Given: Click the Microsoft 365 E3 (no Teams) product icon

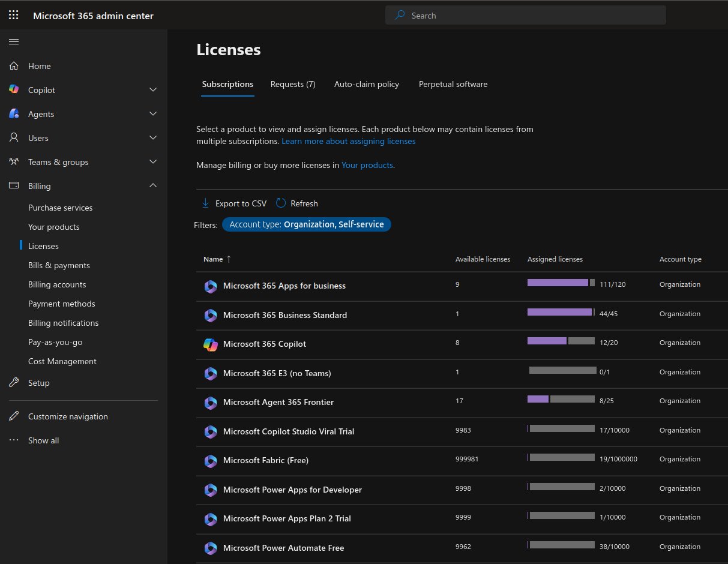Looking at the screenshot, I should point(210,373).
